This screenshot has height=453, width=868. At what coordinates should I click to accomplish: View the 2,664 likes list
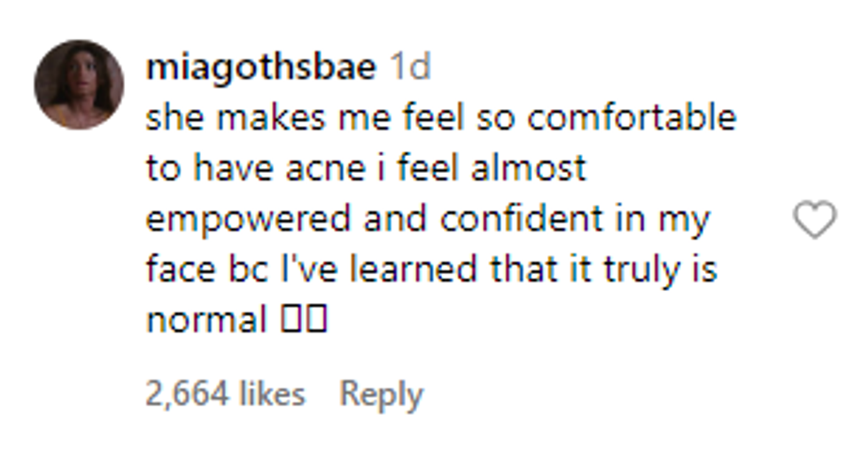[x=225, y=394]
